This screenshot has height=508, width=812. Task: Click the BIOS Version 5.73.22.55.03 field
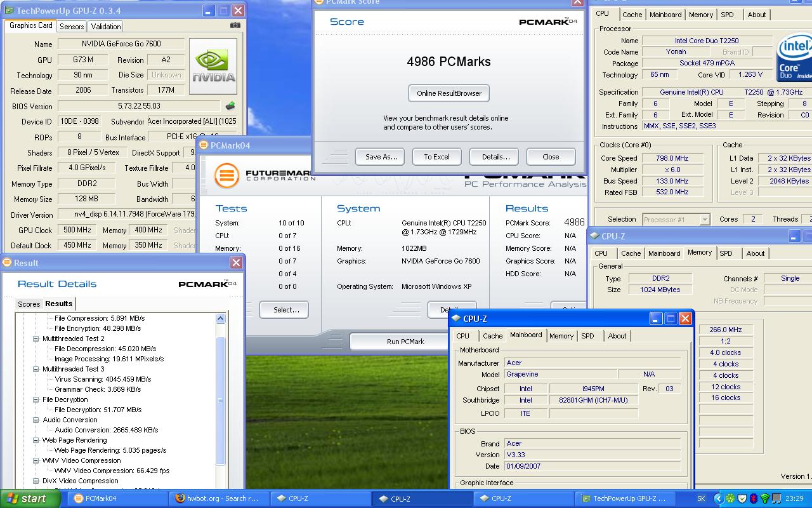click(139, 106)
